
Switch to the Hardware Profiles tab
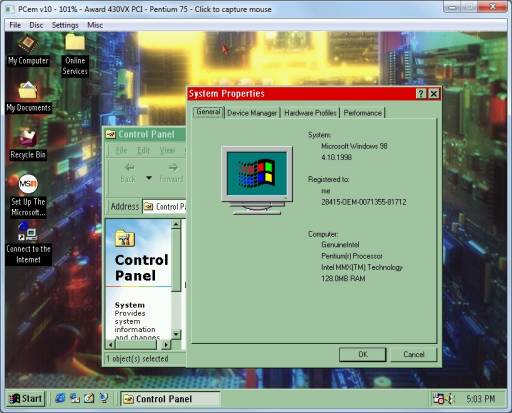pyautogui.click(x=310, y=113)
